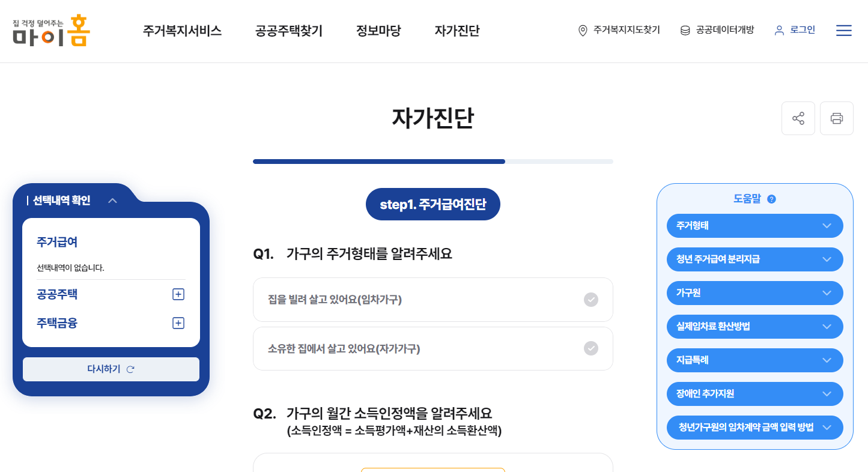Open the hamburger menu in the top right
Screen dimensions: 868x472
(x=843, y=30)
